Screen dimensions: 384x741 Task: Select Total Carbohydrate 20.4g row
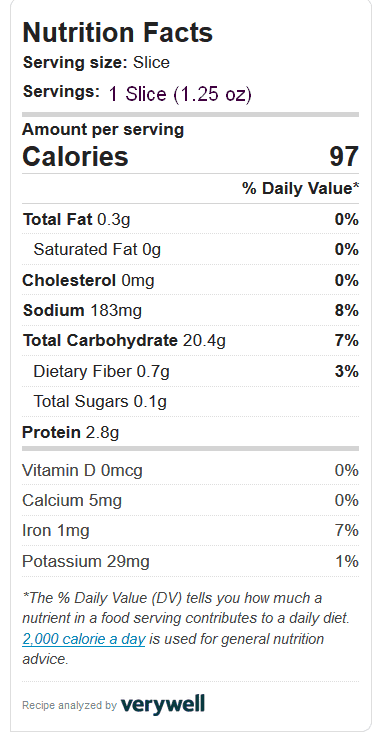[190, 340]
